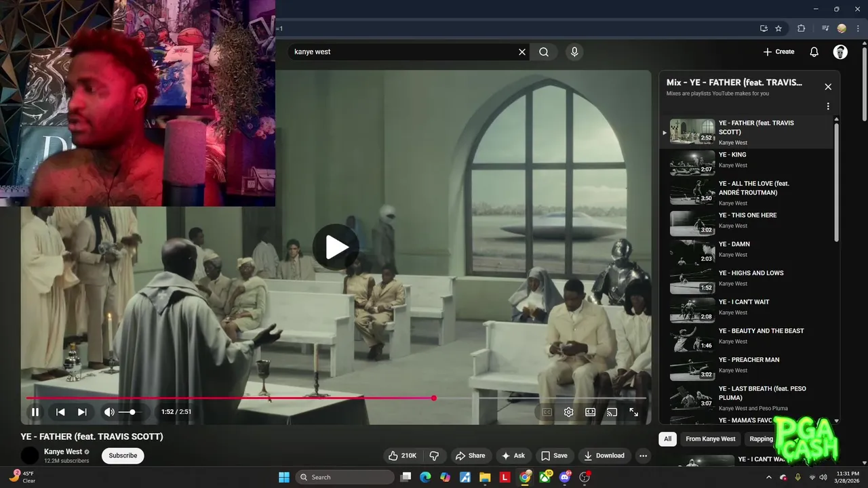The height and width of the screenshot is (488, 868).
Task: Open Discord from the taskbar
Action: pyautogui.click(x=565, y=477)
